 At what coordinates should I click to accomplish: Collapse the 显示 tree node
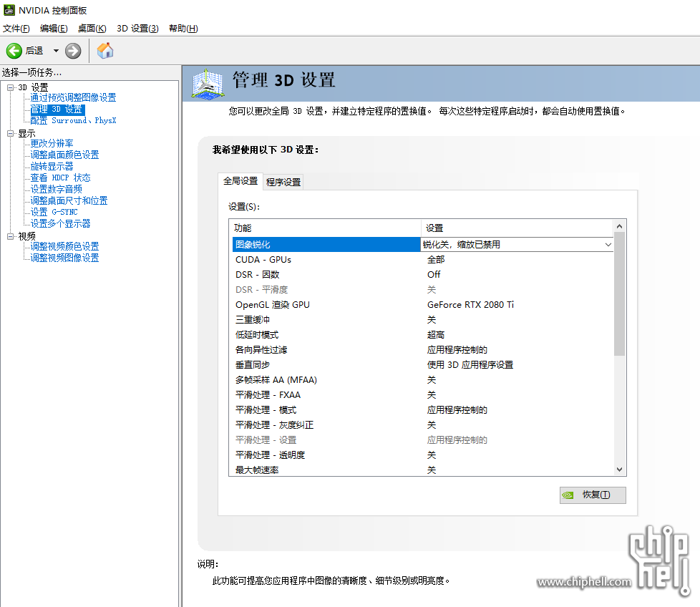(x=10, y=133)
